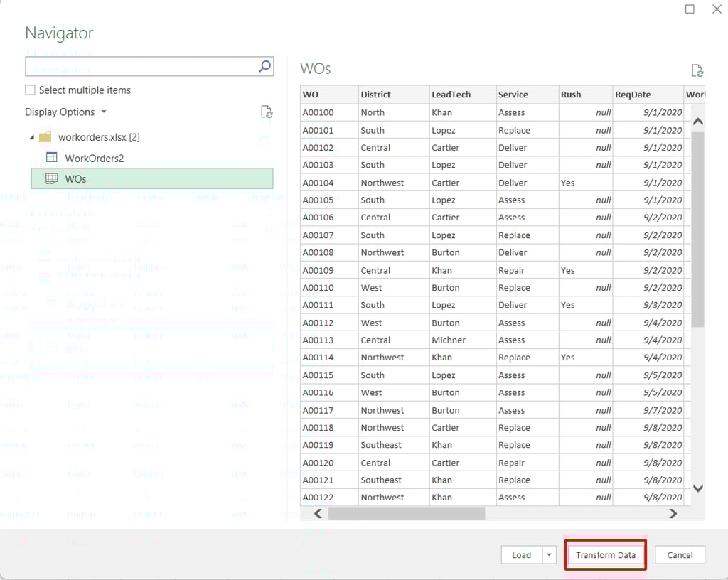Click the vertical scrollbar thumb
This screenshot has height=580, width=728.
tap(697, 229)
